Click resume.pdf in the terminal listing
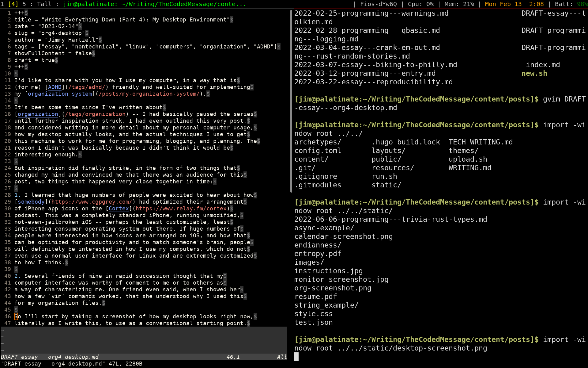 tap(316, 297)
